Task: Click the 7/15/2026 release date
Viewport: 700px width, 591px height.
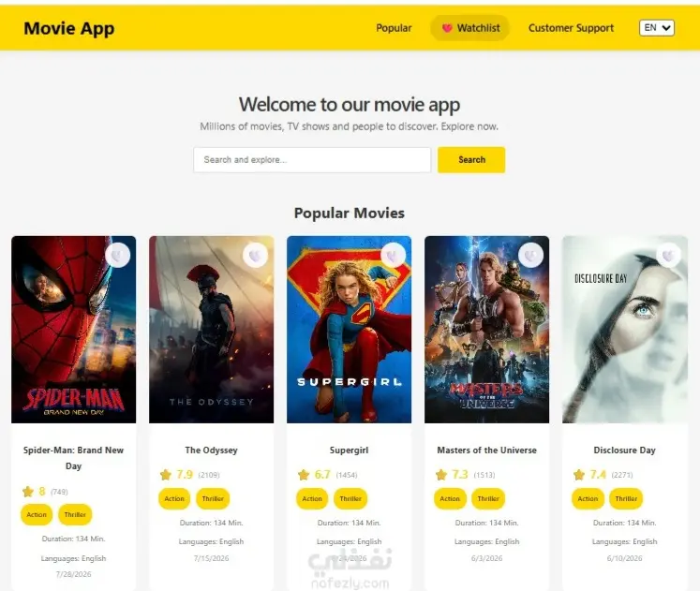Action: coord(211,558)
